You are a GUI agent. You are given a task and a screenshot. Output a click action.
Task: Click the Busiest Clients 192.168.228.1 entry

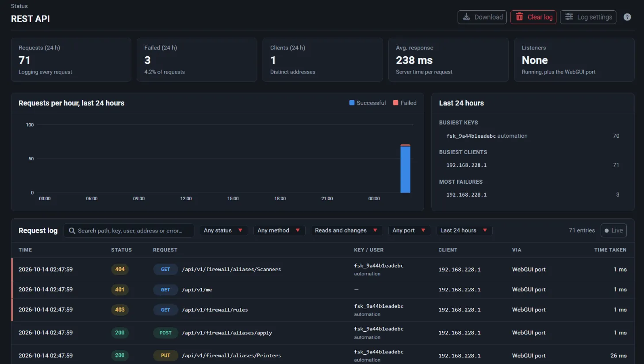(467, 165)
